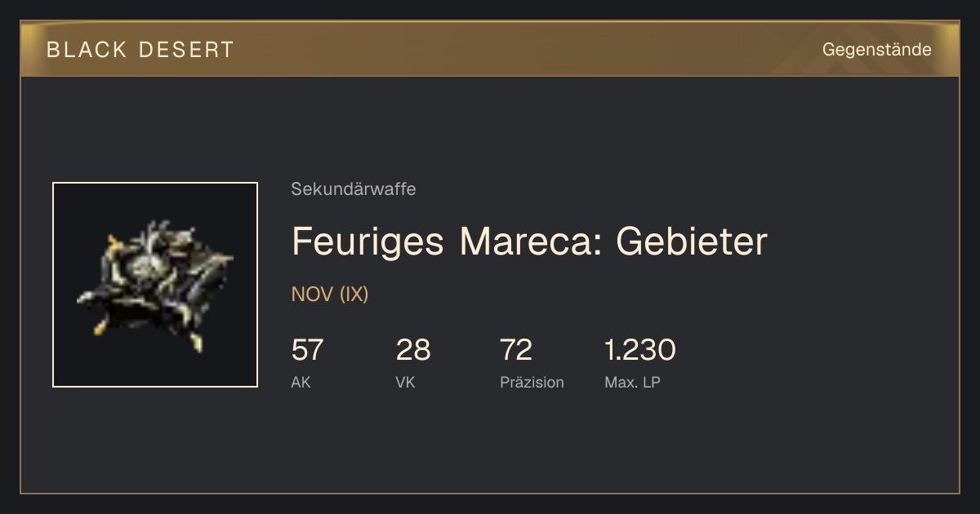Select the NOV (IX) enhancement level text

(x=330, y=295)
